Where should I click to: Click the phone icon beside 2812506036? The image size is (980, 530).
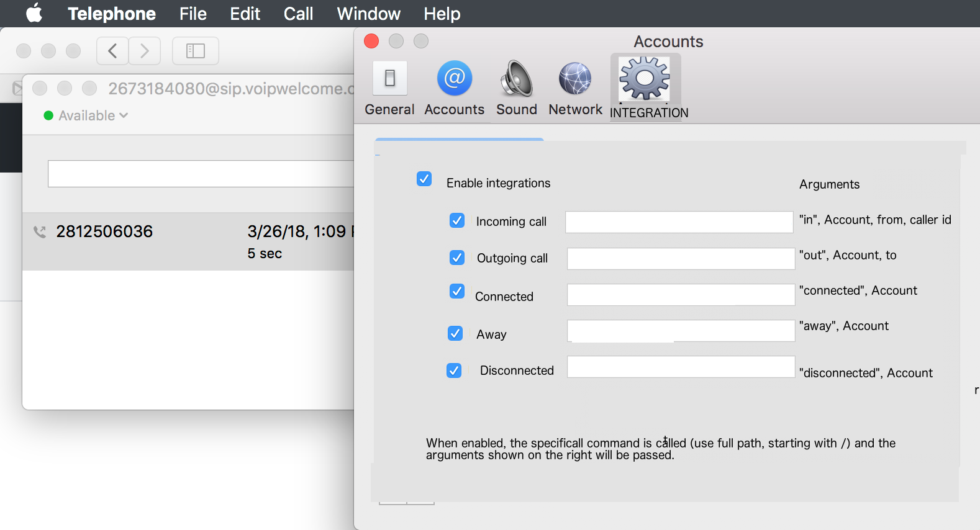[x=40, y=232]
